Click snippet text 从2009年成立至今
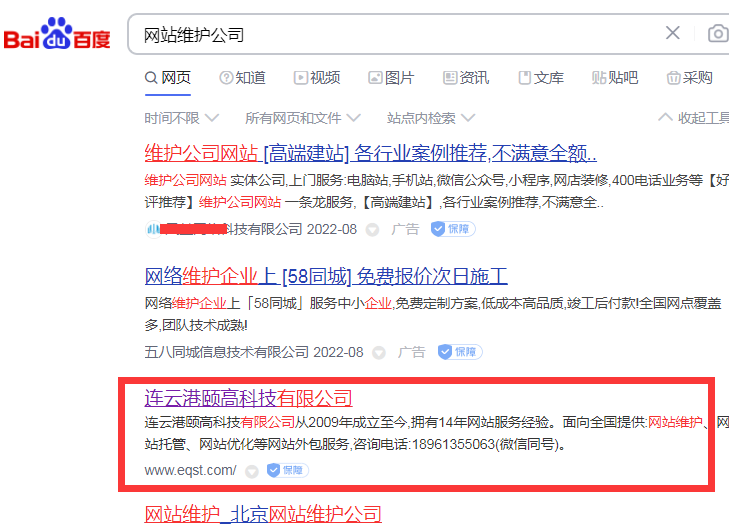This screenshot has height=524, width=729. pyautogui.click(x=351, y=422)
